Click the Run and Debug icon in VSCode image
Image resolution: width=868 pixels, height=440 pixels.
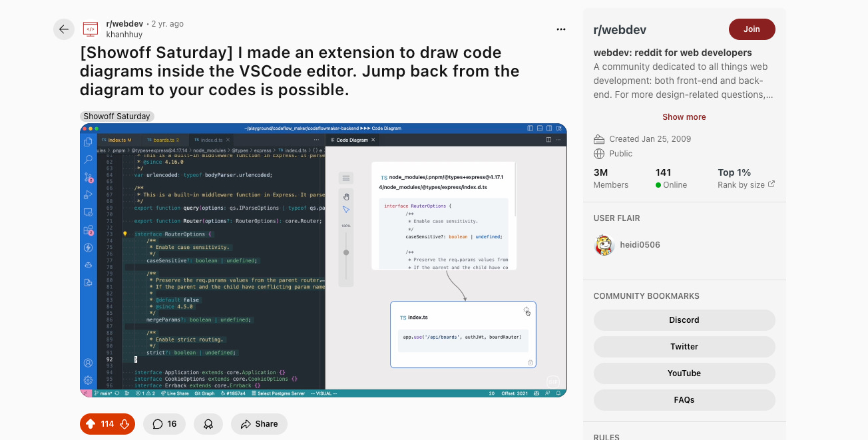[88, 195]
